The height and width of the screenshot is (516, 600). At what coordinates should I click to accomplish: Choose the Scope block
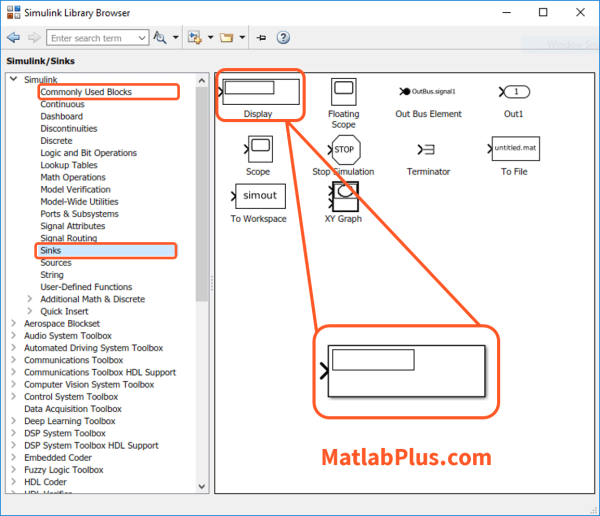tap(258, 150)
